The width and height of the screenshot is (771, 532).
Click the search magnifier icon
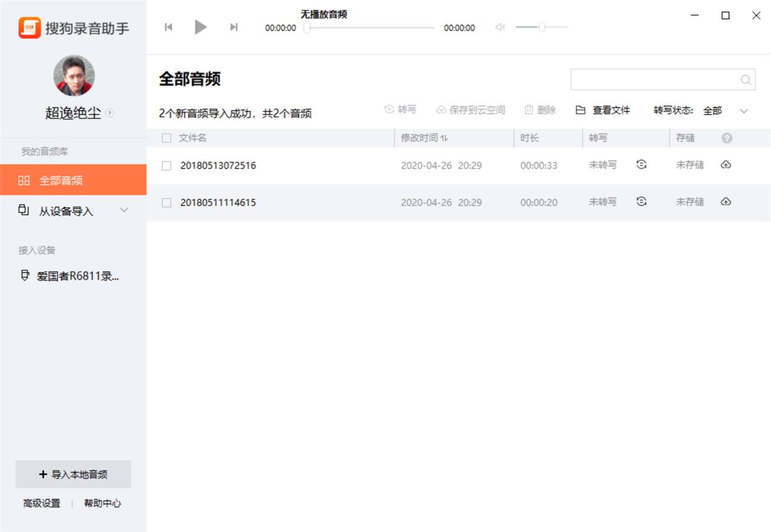[744, 79]
